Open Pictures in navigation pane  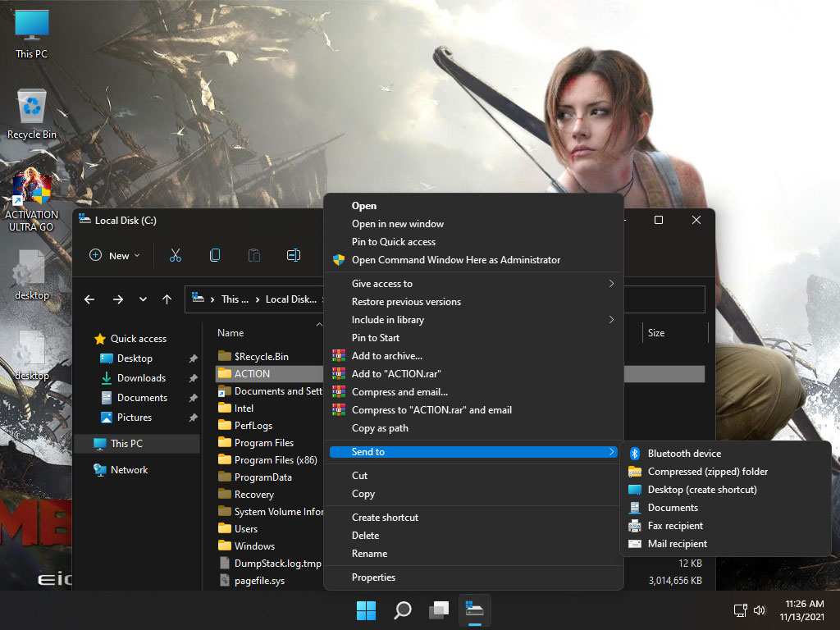(x=134, y=418)
